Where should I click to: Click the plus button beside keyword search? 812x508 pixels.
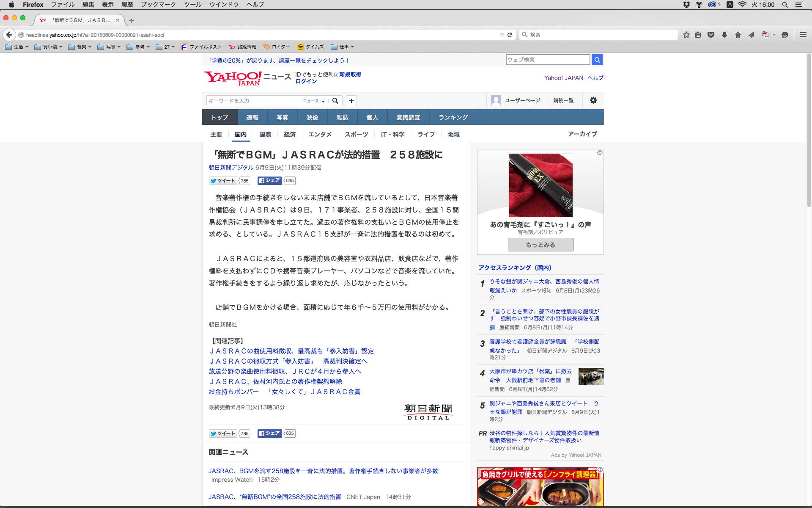tap(351, 101)
